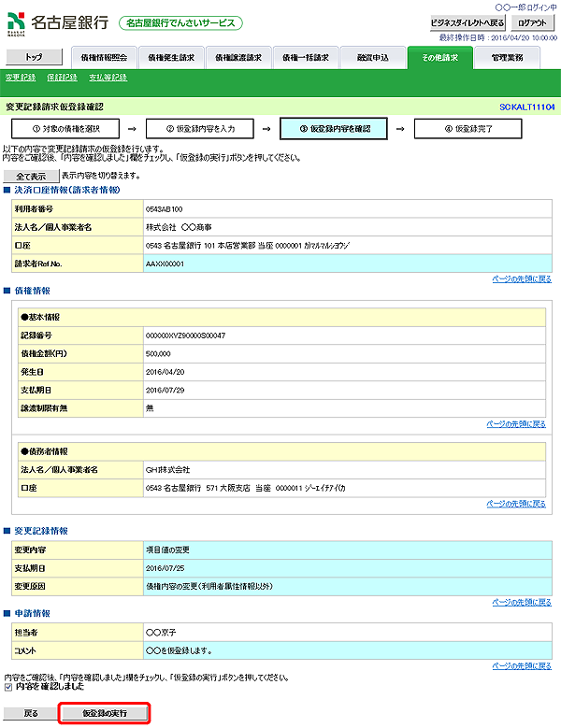Select the 債権譲渡請求 tab
Viewport: 561px width, 728px height.
(x=238, y=58)
